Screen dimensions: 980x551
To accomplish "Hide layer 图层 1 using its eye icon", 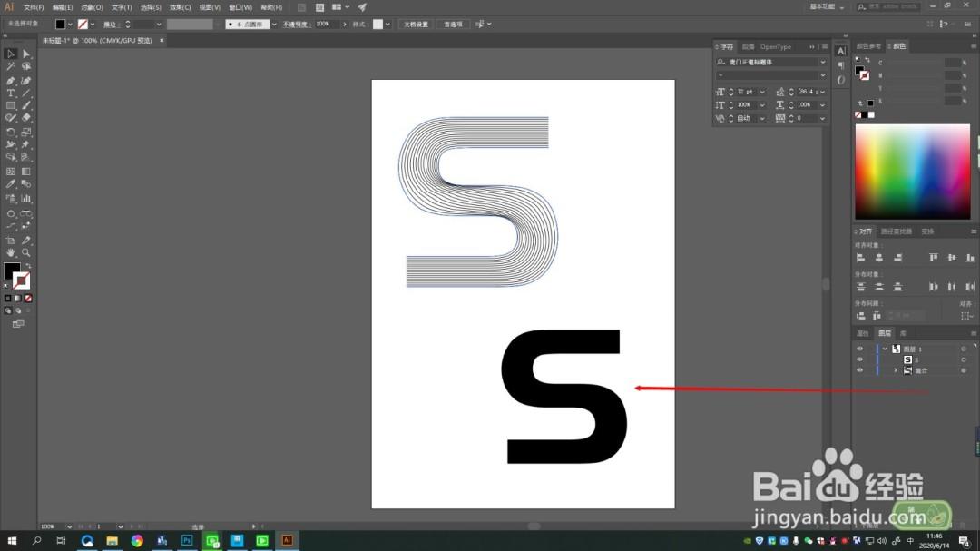I will (860, 349).
